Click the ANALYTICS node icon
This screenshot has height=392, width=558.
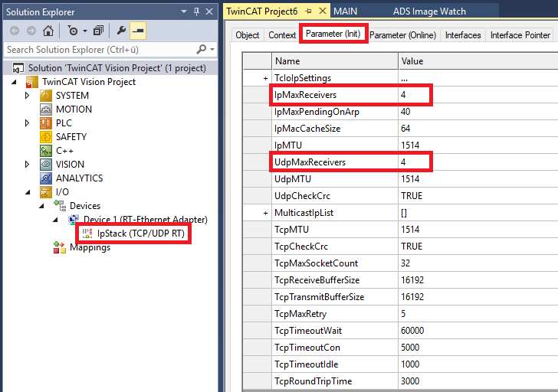click(46, 178)
